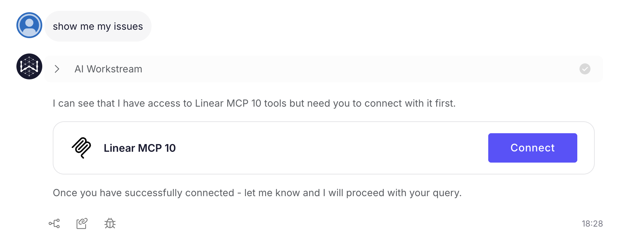Click Connect to authorize Linear MCP 10
The width and height of the screenshot is (644, 250).
point(532,148)
